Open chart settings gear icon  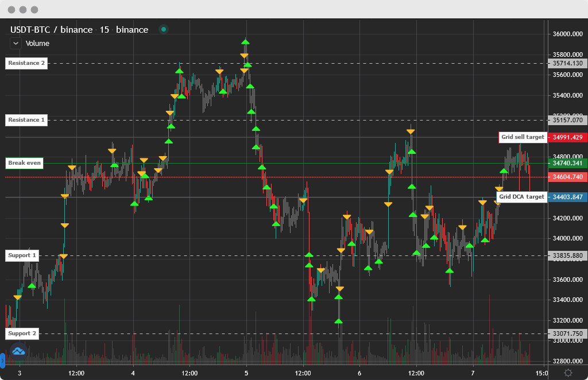[x=568, y=373]
